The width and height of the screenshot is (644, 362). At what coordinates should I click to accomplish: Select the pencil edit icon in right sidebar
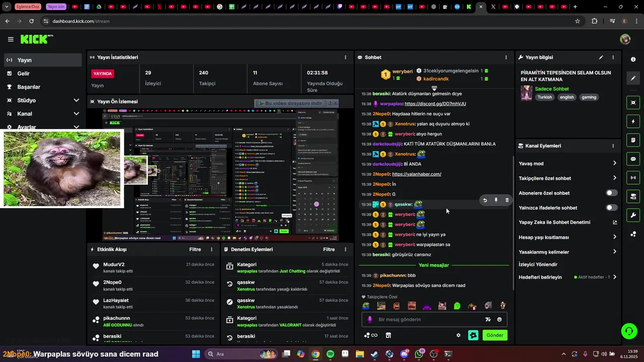click(633, 78)
